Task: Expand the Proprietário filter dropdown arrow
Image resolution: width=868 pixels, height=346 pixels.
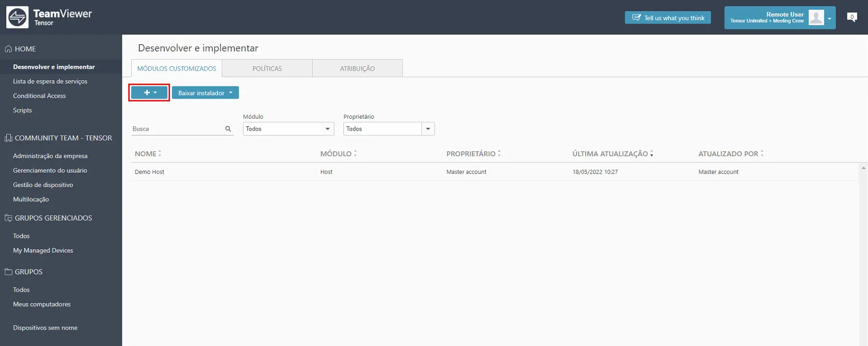Action: [428, 129]
